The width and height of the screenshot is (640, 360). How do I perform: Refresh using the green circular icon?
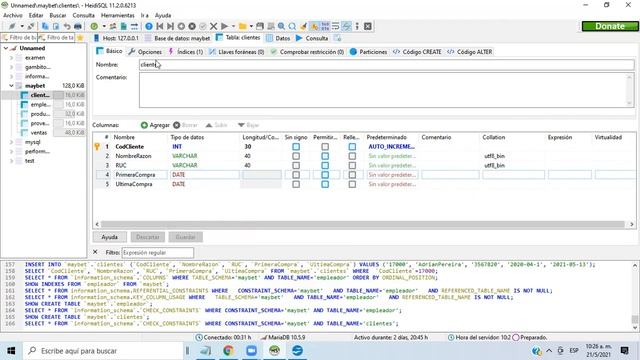94,27
